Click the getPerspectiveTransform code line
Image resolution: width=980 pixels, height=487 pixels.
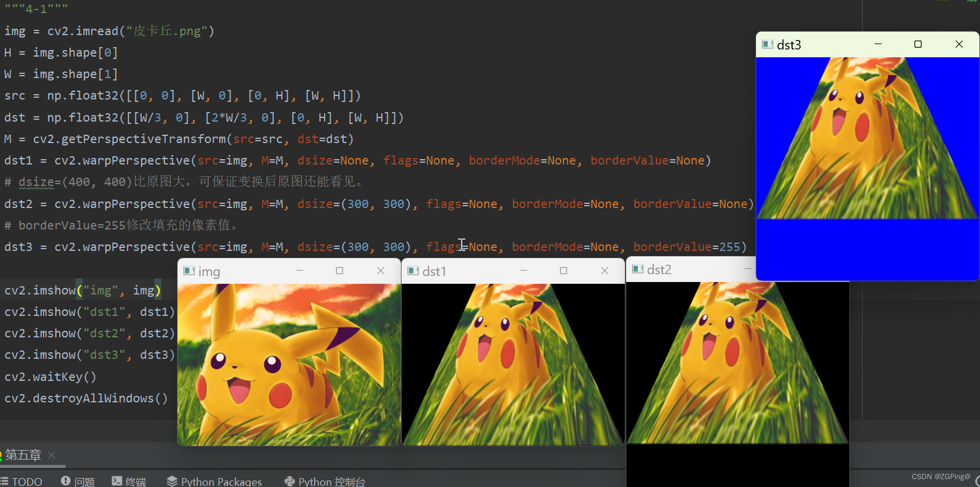click(x=179, y=139)
